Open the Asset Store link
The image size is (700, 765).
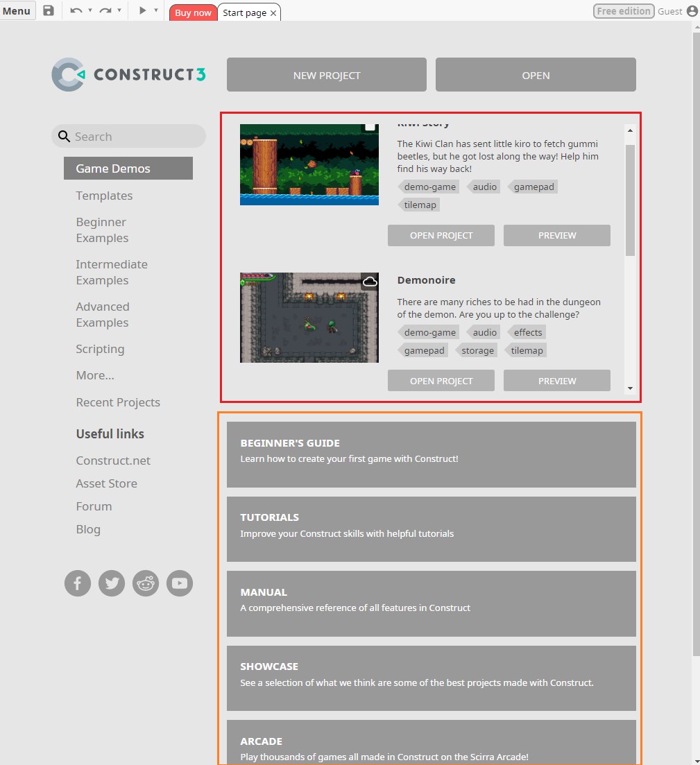pos(106,483)
